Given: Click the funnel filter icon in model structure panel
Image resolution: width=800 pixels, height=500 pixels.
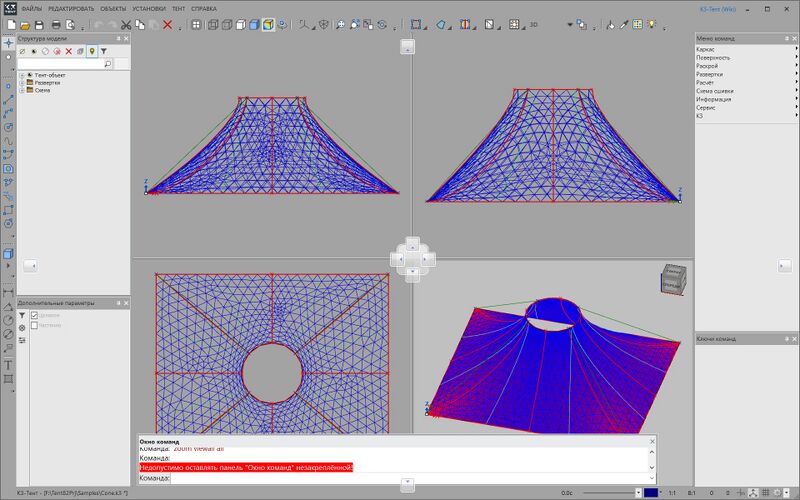Looking at the screenshot, I should click(104, 51).
